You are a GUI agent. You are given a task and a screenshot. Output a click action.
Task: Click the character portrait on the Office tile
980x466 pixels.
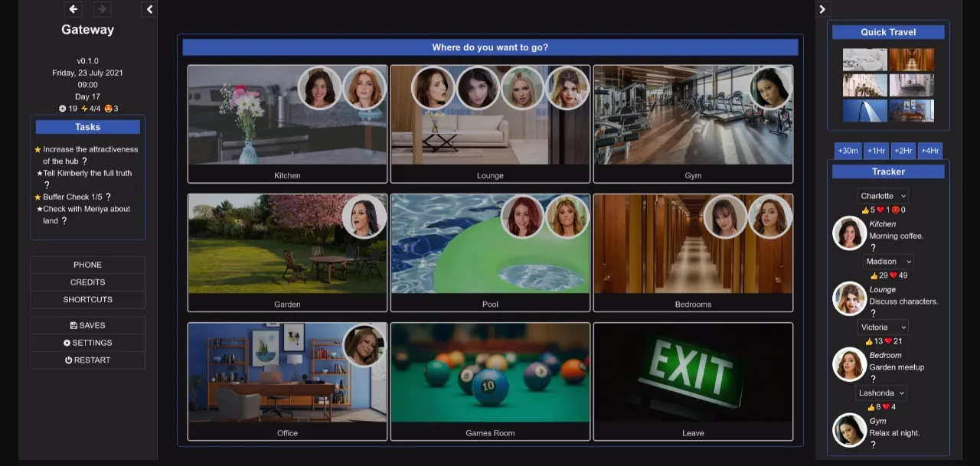[x=364, y=346]
